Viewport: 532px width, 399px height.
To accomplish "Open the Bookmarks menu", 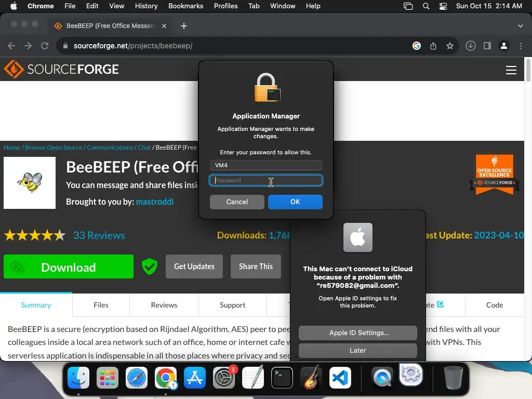I will pos(185,6).
